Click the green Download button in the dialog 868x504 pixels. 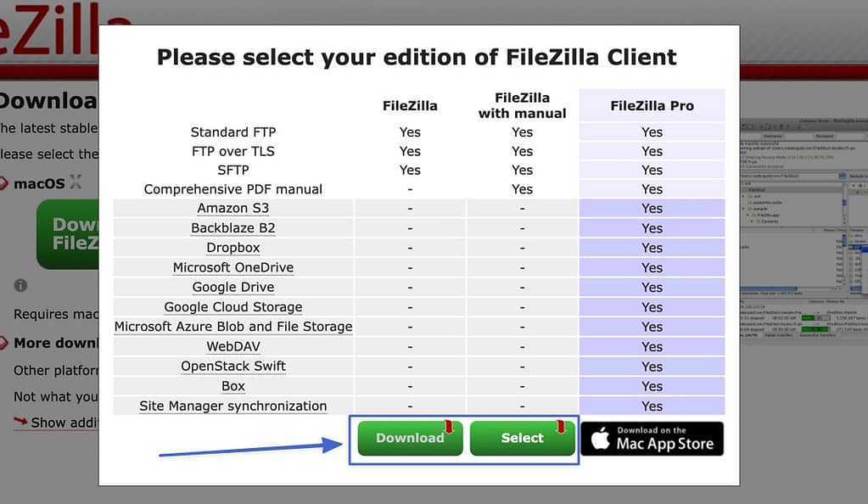(409, 438)
